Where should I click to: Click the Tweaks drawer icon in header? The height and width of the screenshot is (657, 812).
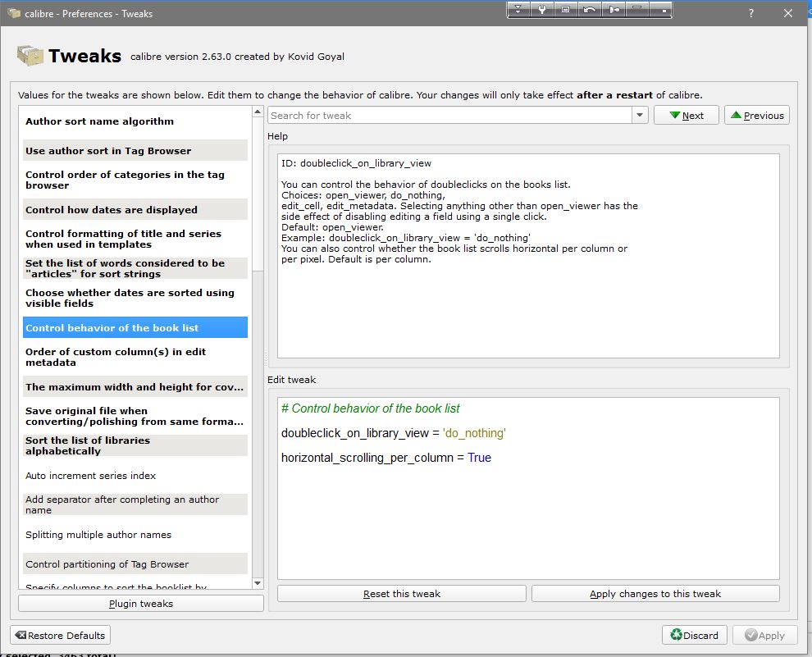tap(30, 57)
